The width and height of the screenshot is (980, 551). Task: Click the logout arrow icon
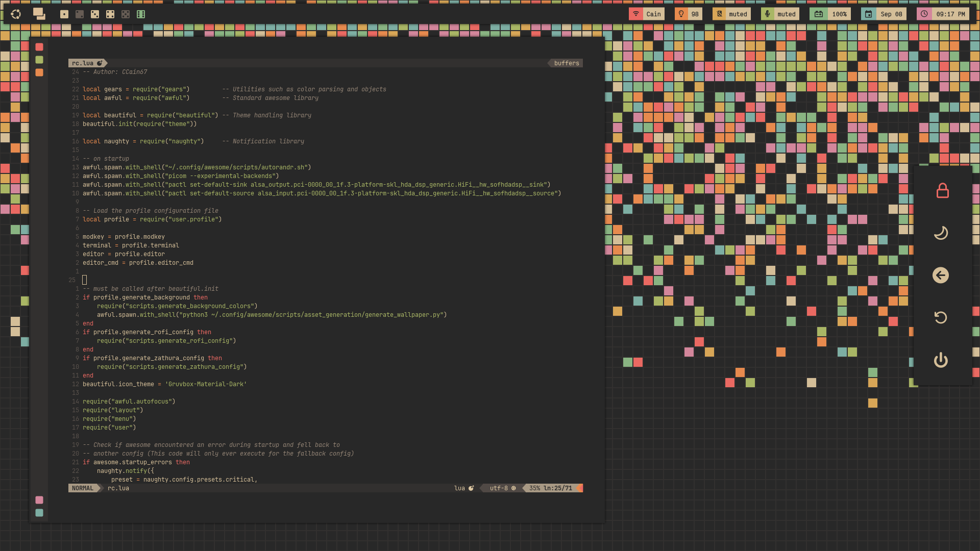pyautogui.click(x=941, y=275)
